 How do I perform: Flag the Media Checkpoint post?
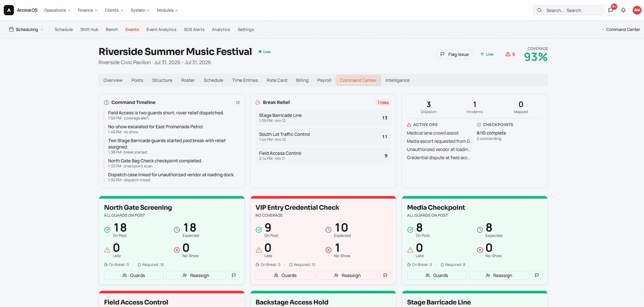(537, 275)
